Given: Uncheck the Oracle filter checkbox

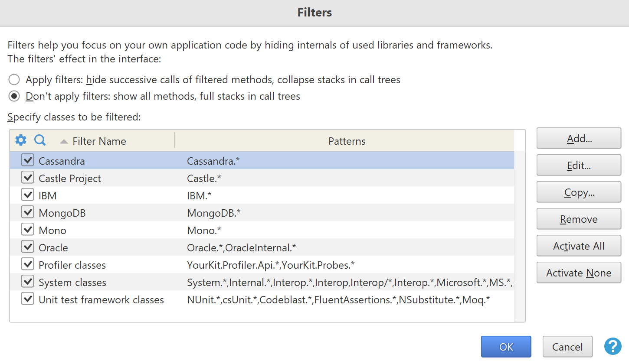Looking at the screenshot, I should (28, 247).
